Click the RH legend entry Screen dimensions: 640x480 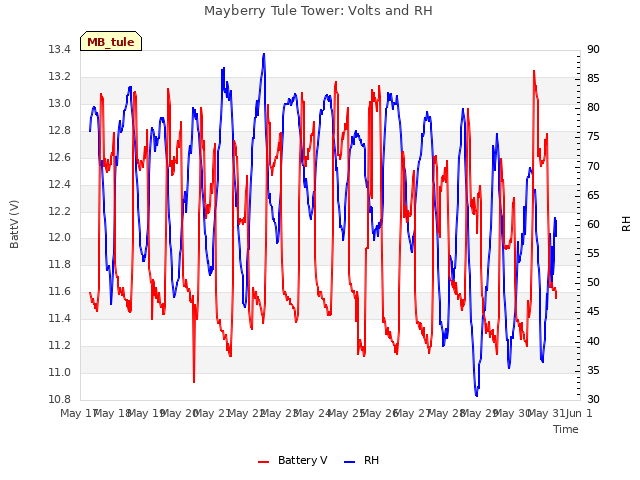[362, 460]
